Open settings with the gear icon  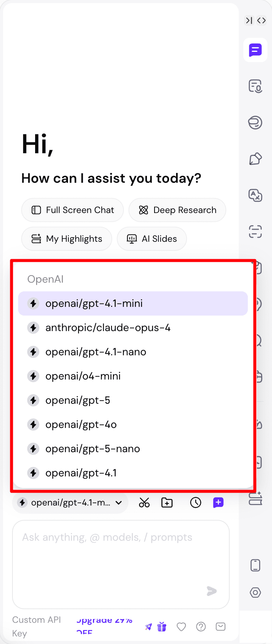point(255,593)
